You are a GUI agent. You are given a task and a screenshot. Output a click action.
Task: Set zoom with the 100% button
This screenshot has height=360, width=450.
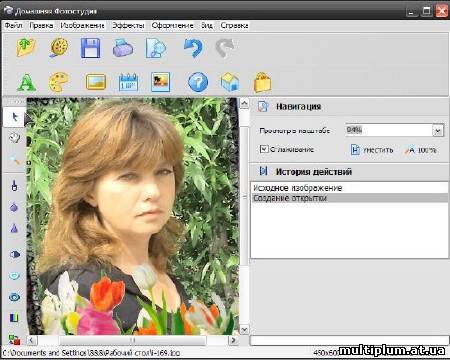[421, 150]
